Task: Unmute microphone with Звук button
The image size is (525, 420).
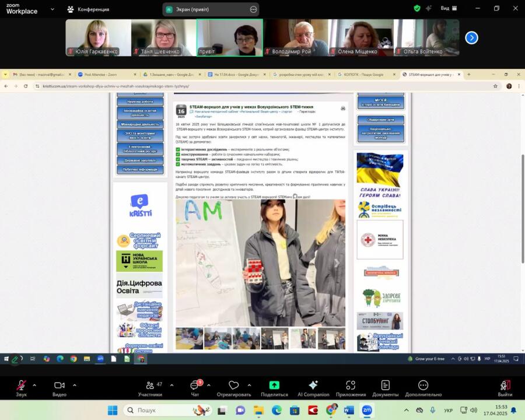Action: point(21,388)
